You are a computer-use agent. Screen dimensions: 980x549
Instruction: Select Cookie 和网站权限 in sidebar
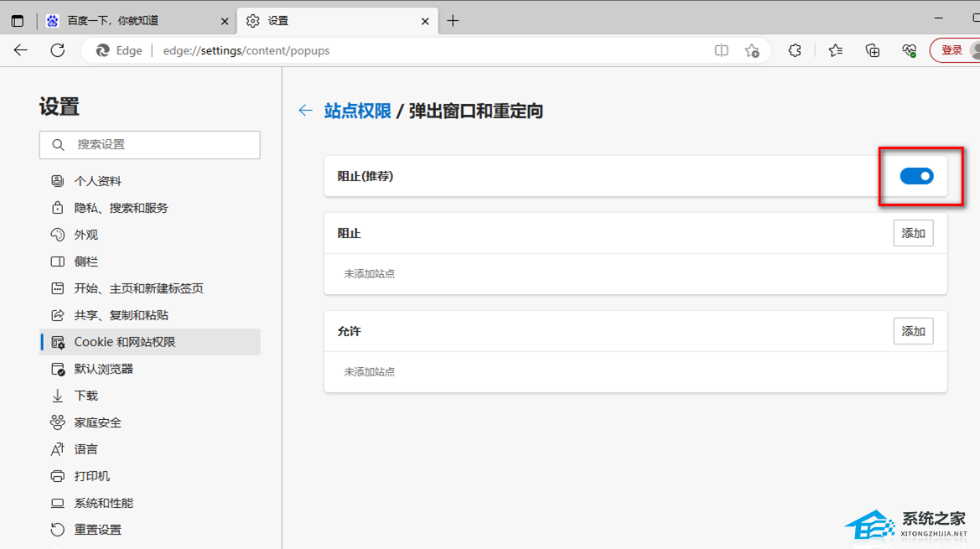150,342
